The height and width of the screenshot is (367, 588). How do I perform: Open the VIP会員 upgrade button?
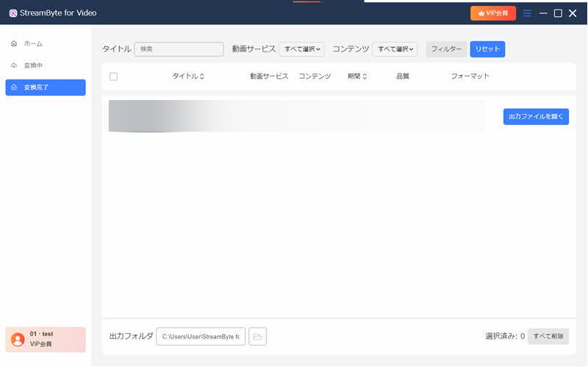tap(493, 13)
